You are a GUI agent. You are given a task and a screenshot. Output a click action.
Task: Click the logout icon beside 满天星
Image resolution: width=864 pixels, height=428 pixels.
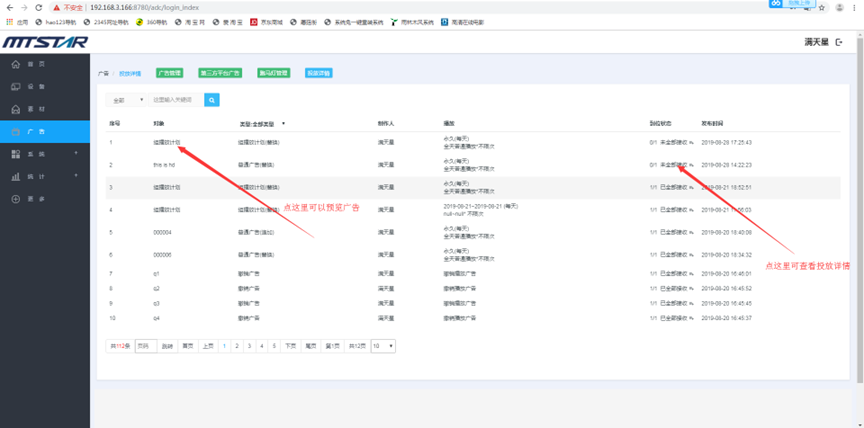click(839, 42)
